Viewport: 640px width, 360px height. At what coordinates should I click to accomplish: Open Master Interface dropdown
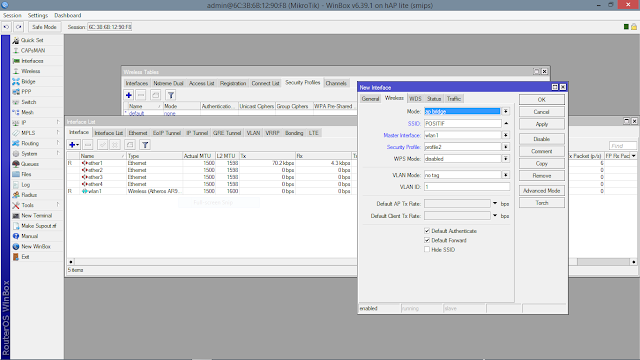(506, 135)
